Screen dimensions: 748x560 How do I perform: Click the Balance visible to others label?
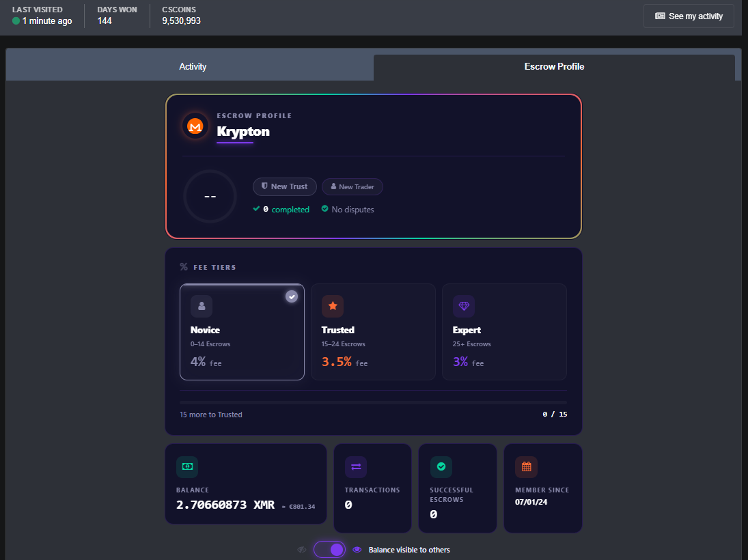[x=409, y=550]
